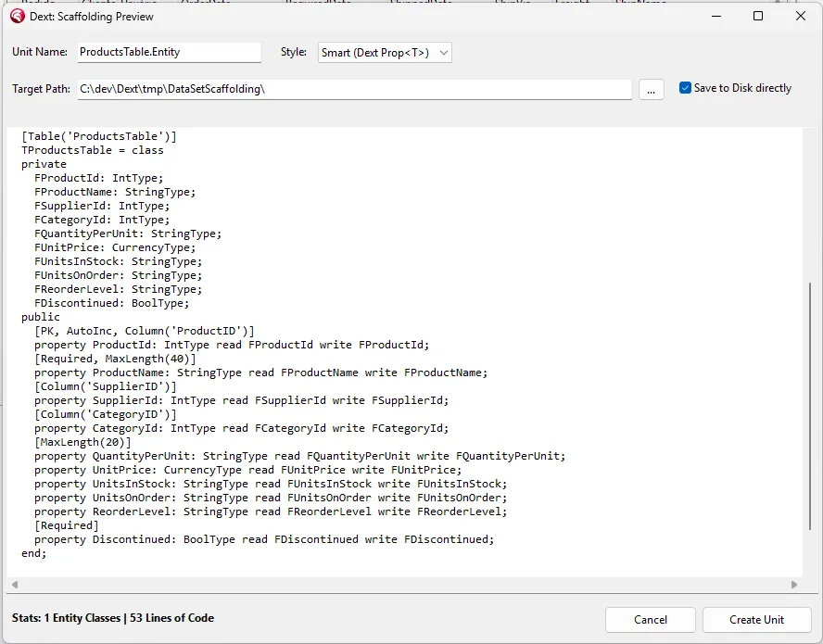Click the property ProductId declaration line

tap(232, 346)
